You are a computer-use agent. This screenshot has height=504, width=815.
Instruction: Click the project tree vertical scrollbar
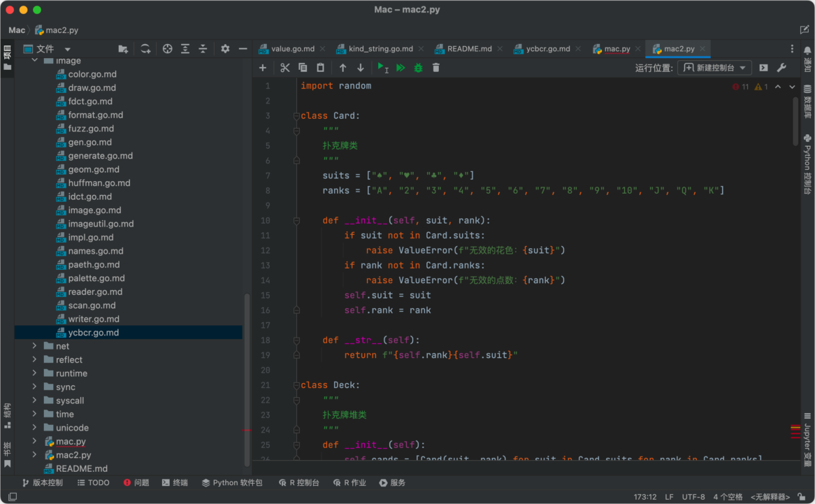247,380
